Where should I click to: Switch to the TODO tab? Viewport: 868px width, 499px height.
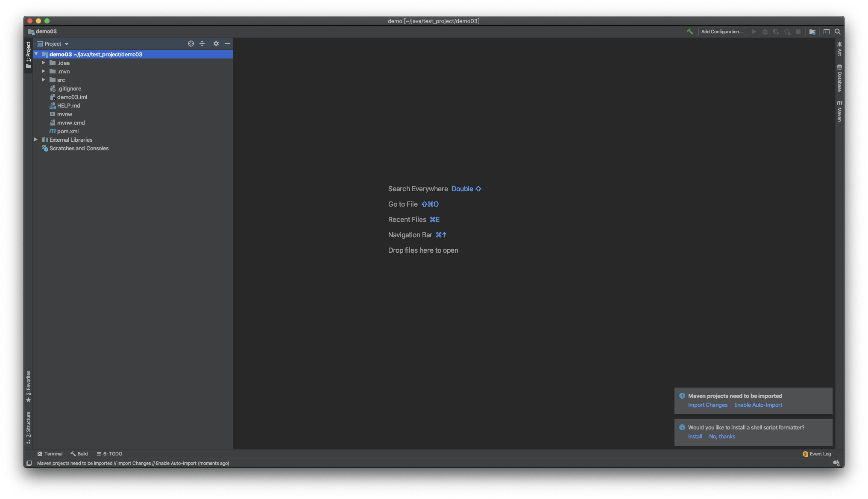[x=110, y=454]
